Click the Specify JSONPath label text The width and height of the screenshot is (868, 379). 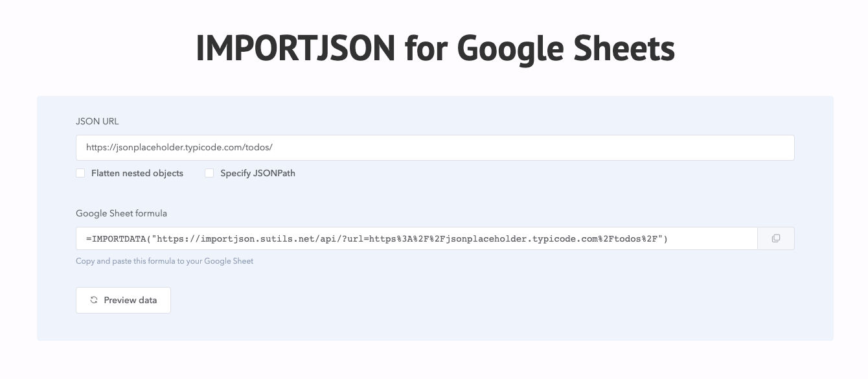(x=258, y=173)
